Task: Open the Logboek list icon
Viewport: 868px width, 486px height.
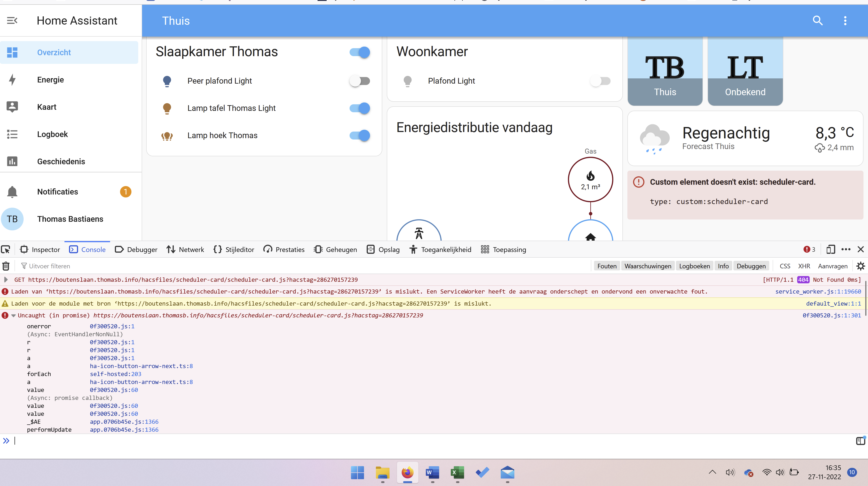Action: click(12, 134)
